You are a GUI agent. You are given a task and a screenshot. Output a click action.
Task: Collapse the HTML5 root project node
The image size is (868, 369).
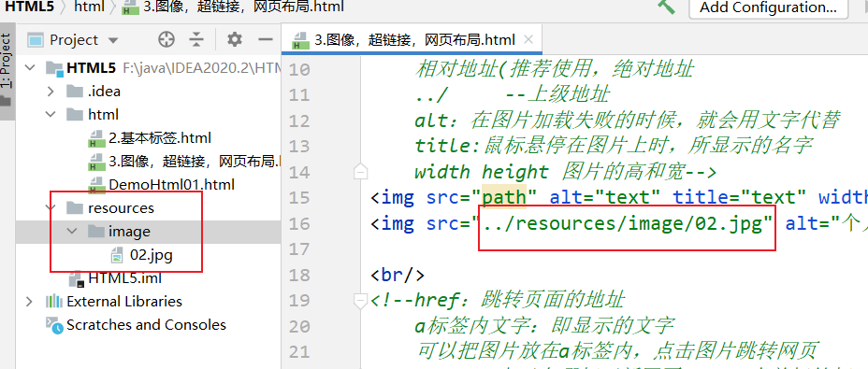tap(31, 68)
